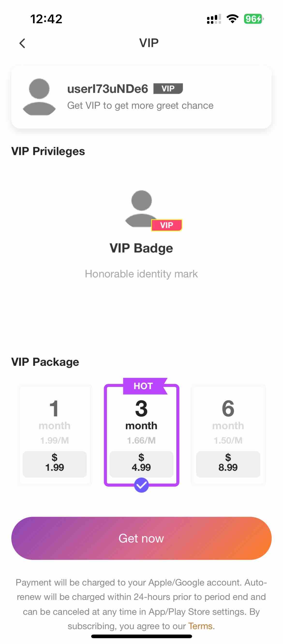This screenshot has width=283, height=644.
Task: Open the Terms link
Action: point(200,626)
